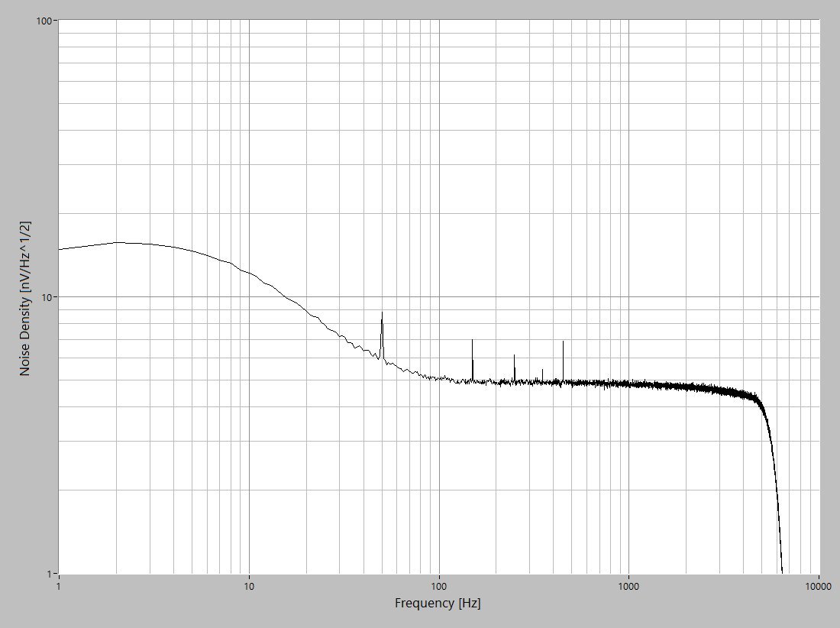This screenshot has height=628, width=840.
Task: Select the Noise Density axis label
Action: click(25, 299)
